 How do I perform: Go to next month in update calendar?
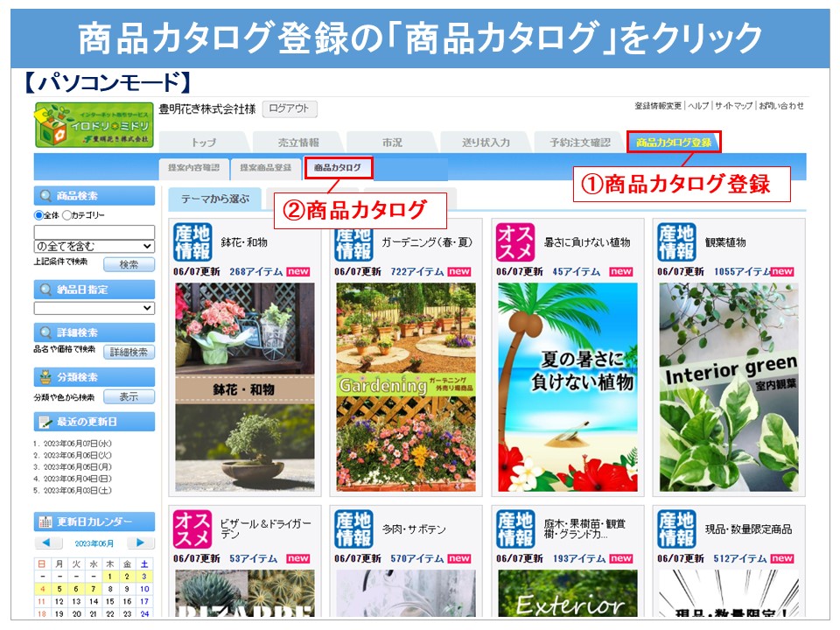click(x=140, y=543)
